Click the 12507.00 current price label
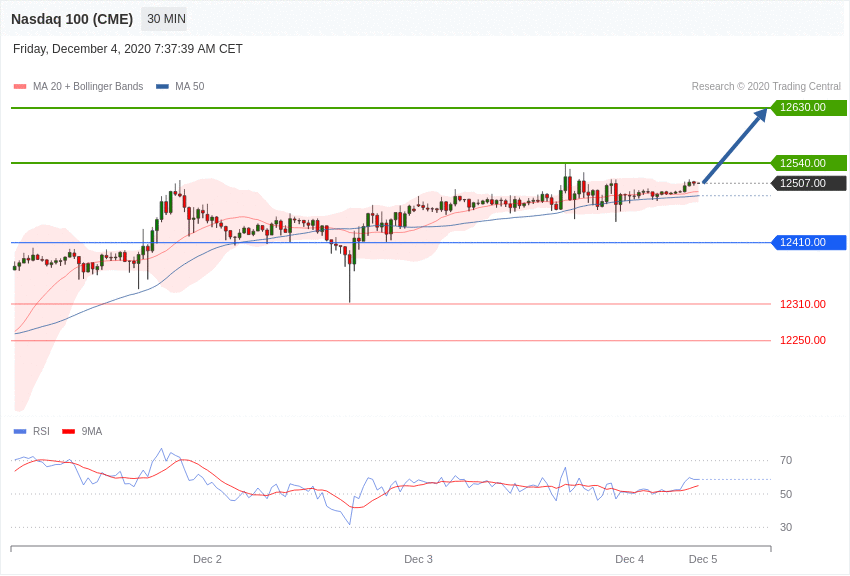Viewport: 850px width, 576px height. coord(808,183)
